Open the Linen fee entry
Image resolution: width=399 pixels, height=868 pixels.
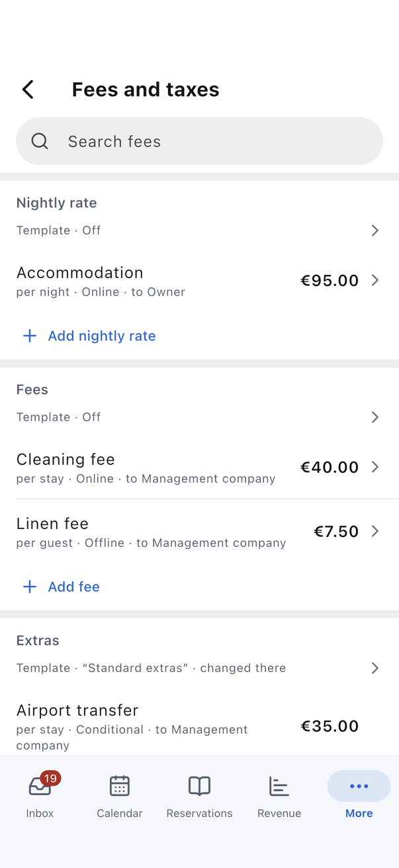click(x=199, y=532)
